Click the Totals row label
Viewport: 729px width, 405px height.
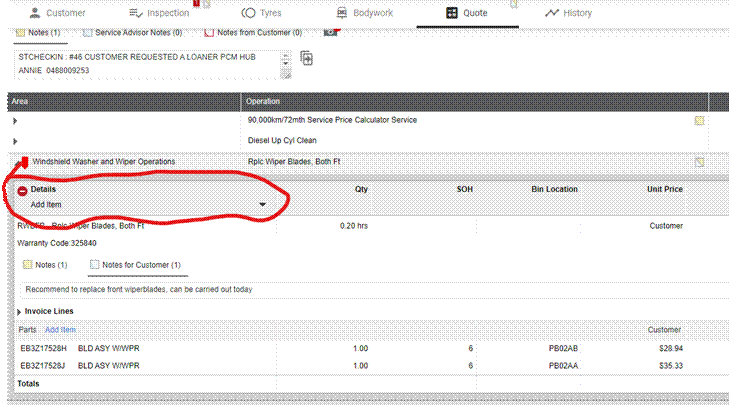coord(28,384)
